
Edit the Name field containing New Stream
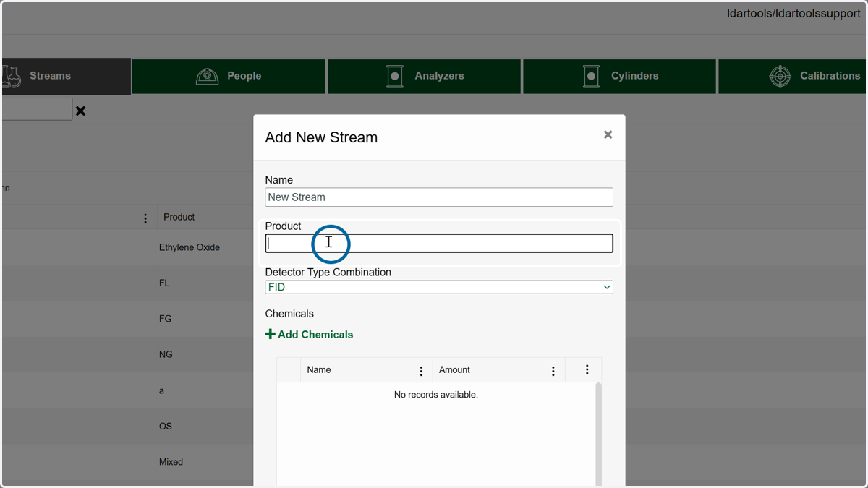(439, 197)
